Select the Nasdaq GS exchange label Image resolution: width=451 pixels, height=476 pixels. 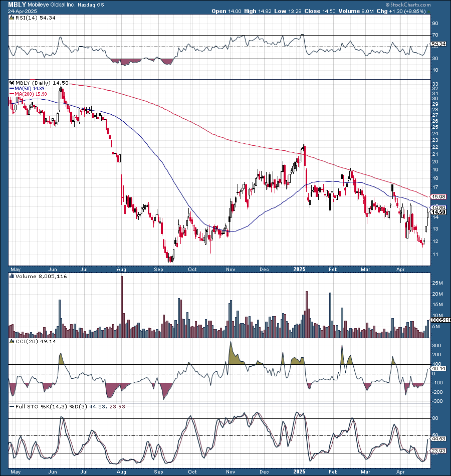[x=90, y=5]
